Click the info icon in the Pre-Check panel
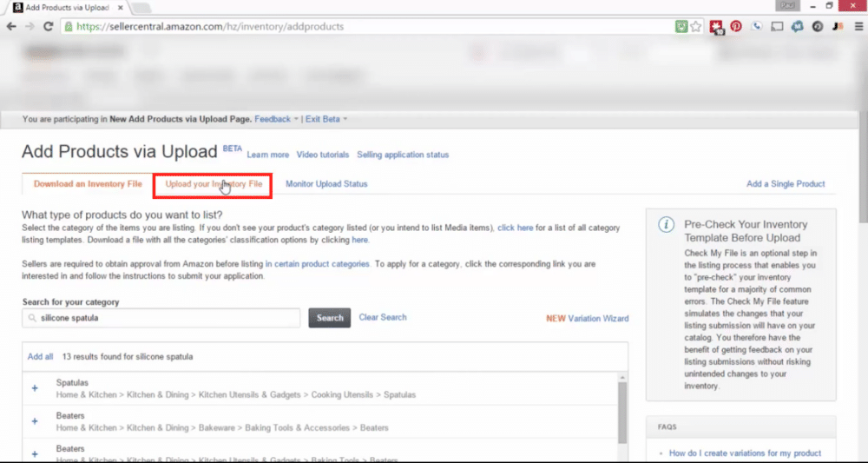The width and height of the screenshot is (868, 463). (666, 225)
